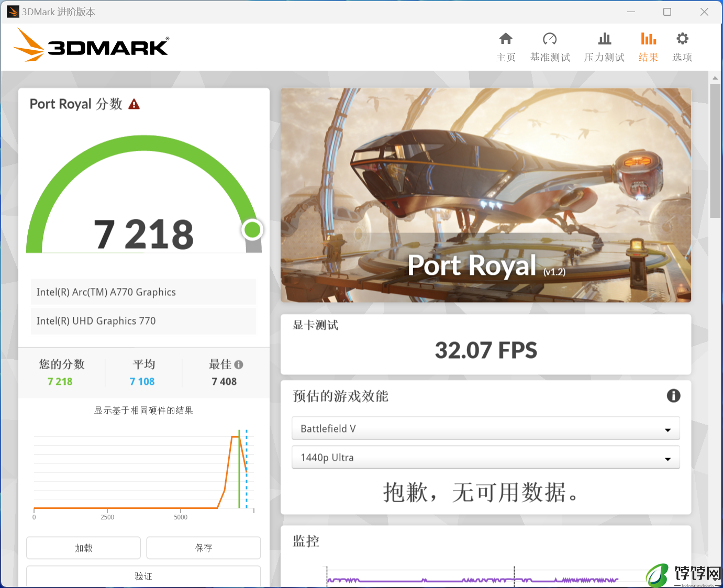723x588 pixels.
Task: Click the 3DMark logo in the header
Action: 91,46
